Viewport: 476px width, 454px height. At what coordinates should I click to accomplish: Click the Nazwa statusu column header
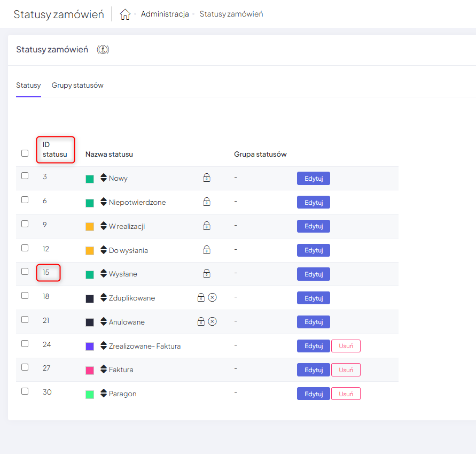[109, 154]
